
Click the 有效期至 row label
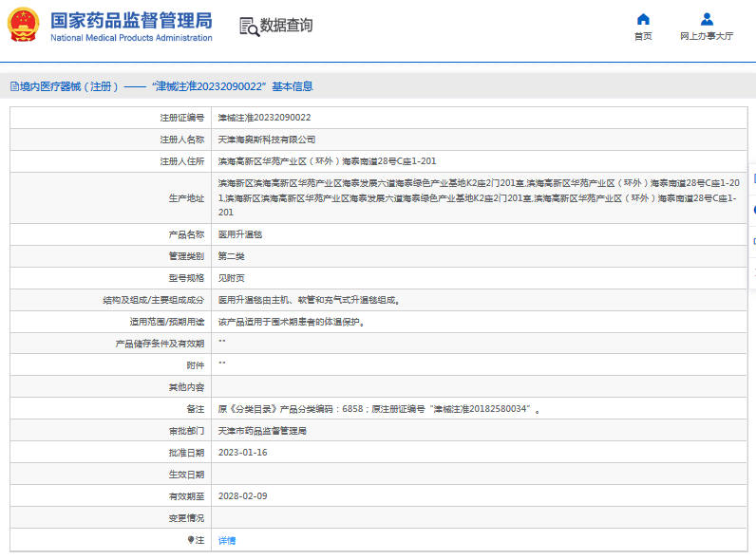[x=186, y=495]
